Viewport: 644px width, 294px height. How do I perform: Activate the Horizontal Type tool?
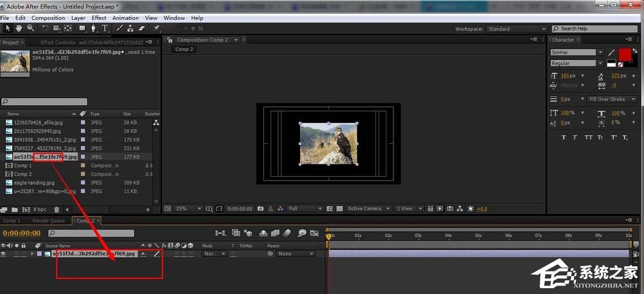105,28
